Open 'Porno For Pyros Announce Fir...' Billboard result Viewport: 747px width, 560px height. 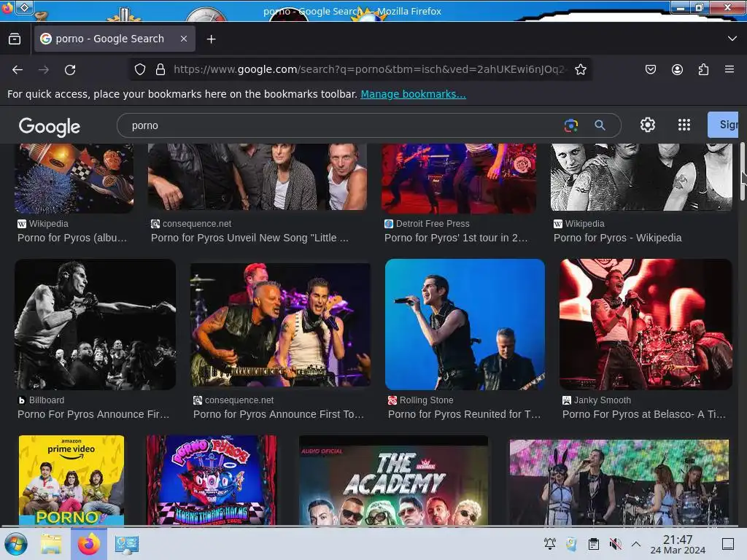93,414
